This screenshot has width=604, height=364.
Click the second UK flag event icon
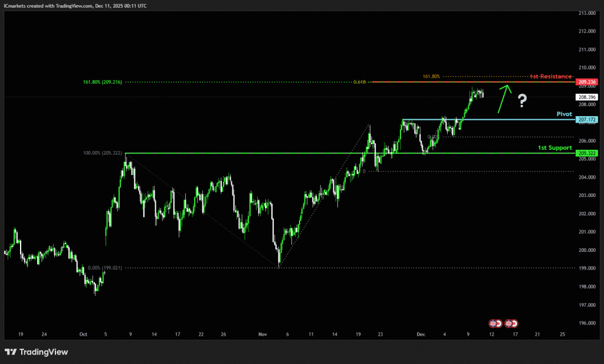(508, 323)
